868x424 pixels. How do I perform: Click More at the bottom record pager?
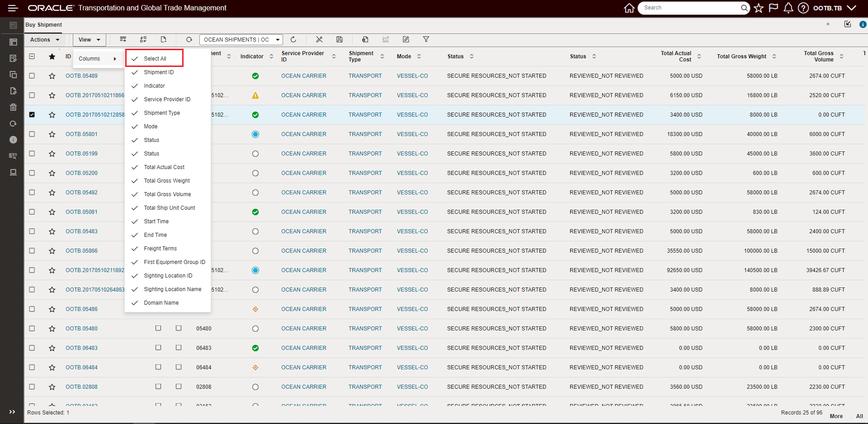click(x=836, y=416)
